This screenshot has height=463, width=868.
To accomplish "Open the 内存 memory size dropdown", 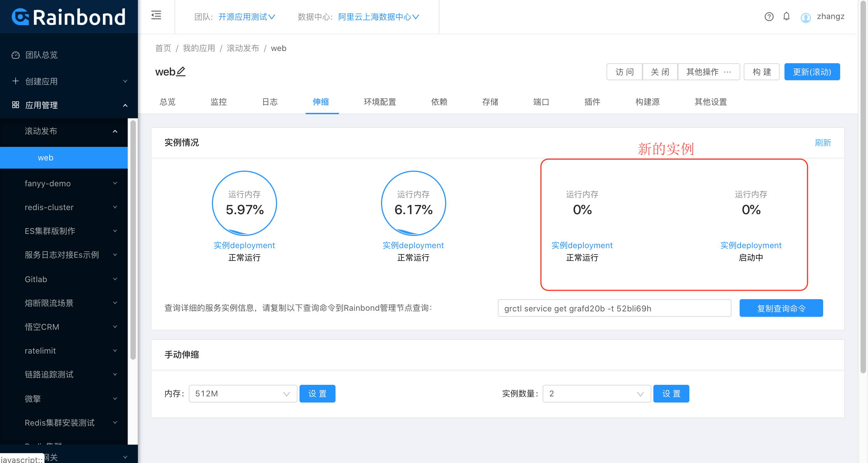I will [241, 394].
